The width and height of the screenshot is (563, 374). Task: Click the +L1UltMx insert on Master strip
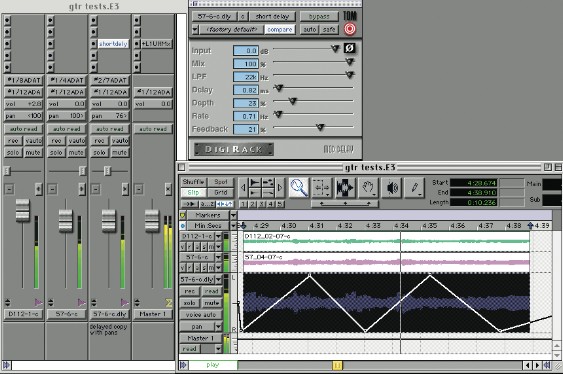click(156, 44)
